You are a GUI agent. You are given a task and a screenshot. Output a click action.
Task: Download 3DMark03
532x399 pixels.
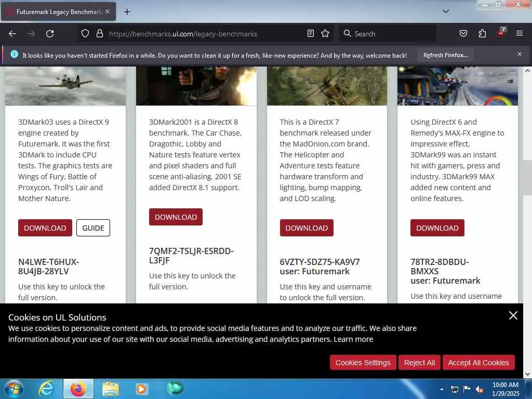click(45, 228)
